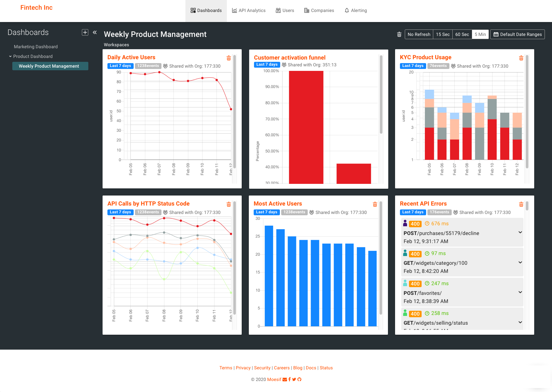Click the add dashboard plus icon
Image resolution: width=552 pixels, height=392 pixels.
tap(85, 32)
